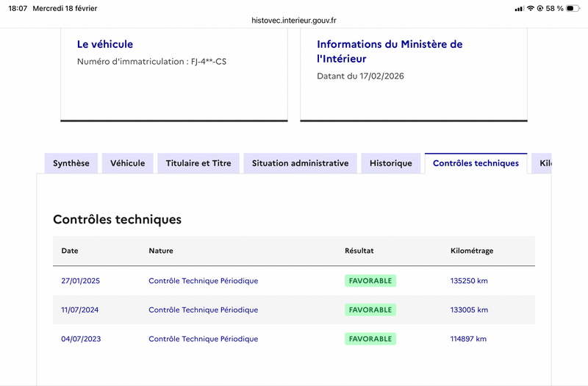Image resolution: width=588 pixels, height=386 pixels.
Task: Click the 27/01/2025 inspection date
Action: click(x=80, y=281)
